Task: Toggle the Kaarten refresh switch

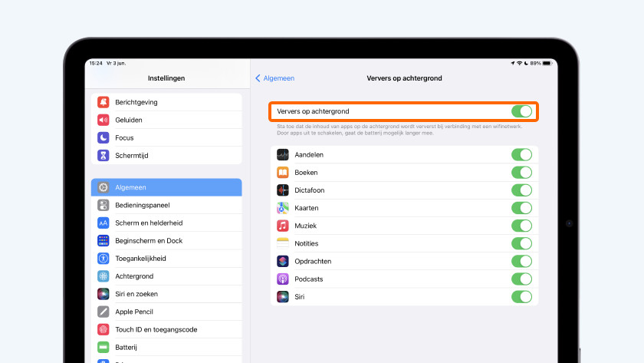Action: point(521,208)
